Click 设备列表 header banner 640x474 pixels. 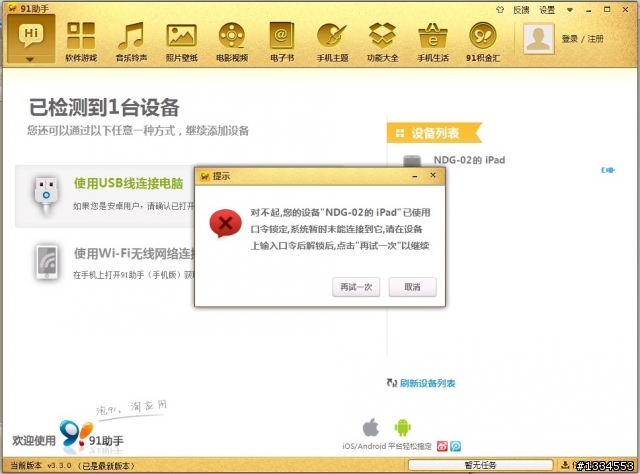[434, 133]
